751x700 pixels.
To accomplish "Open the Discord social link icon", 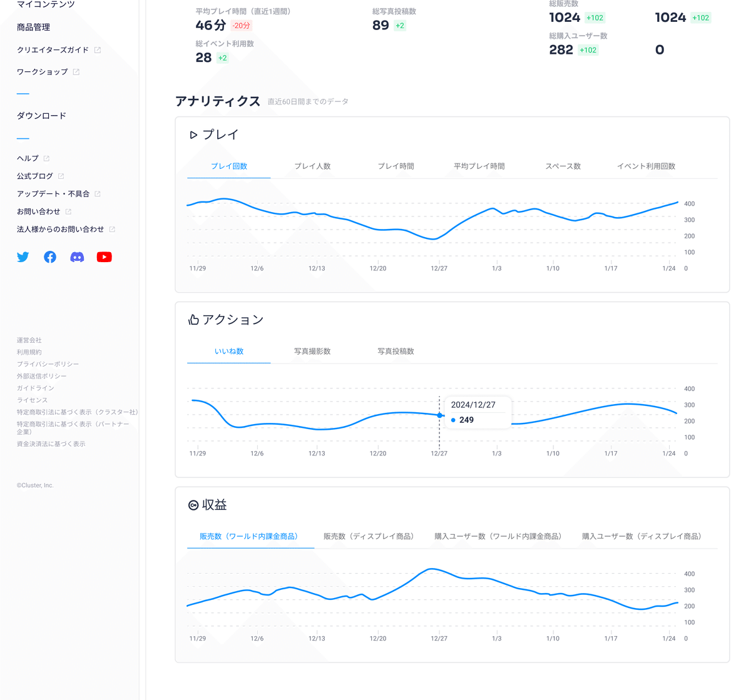I will pos(77,257).
